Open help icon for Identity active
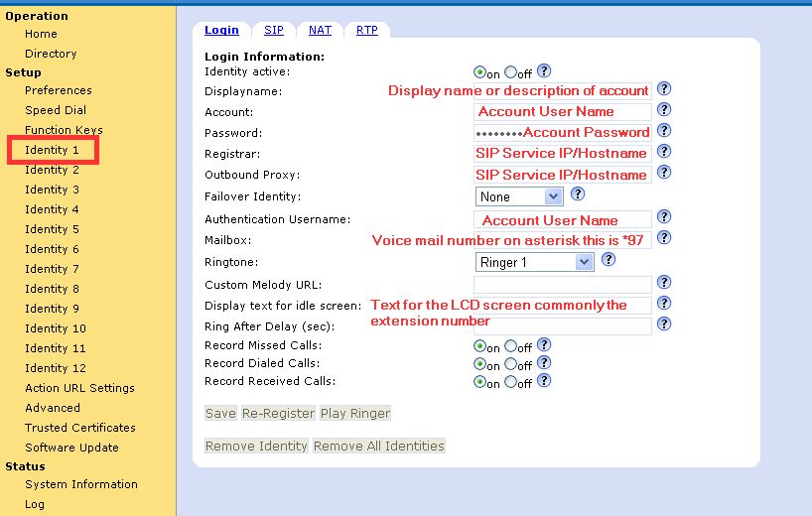Viewport: 812px width, 516px height. 544,70
